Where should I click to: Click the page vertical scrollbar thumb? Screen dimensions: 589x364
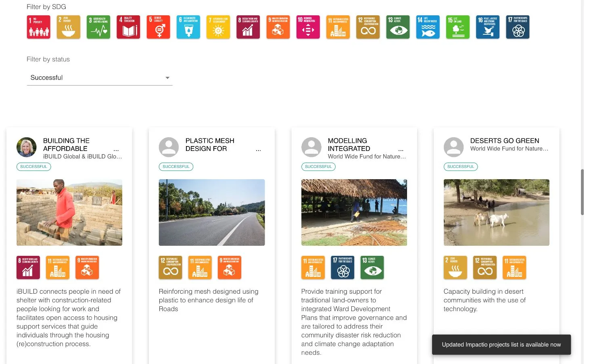click(x=582, y=192)
